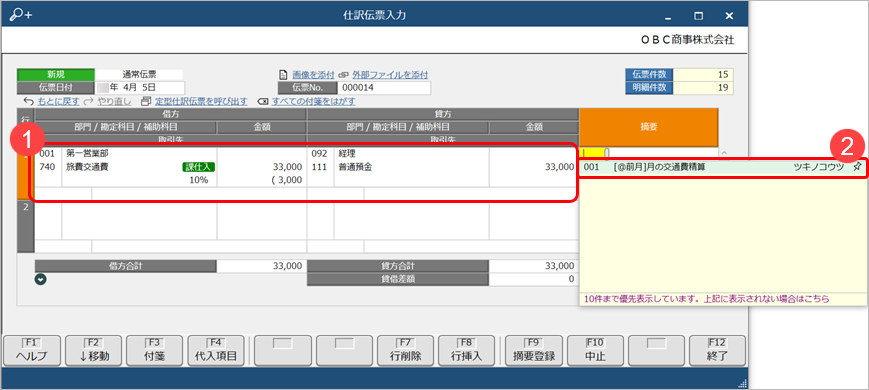Click the paperclip icon next to 外部ファイルを添付

[343, 75]
